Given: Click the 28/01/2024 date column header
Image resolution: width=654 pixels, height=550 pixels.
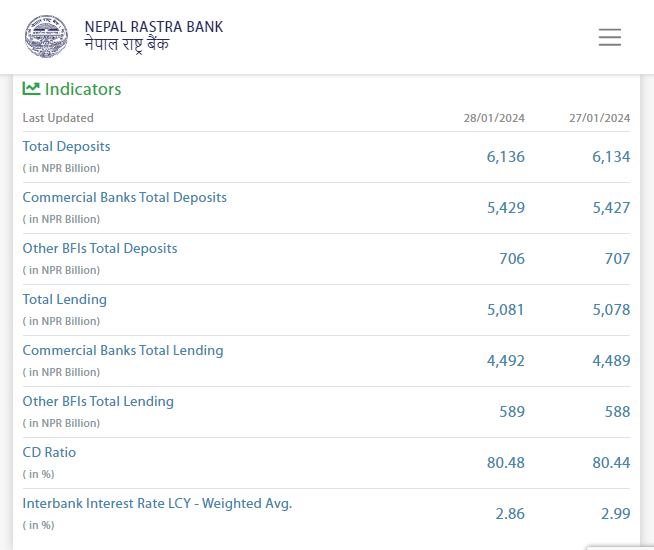Looking at the screenshot, I should 494,118.
